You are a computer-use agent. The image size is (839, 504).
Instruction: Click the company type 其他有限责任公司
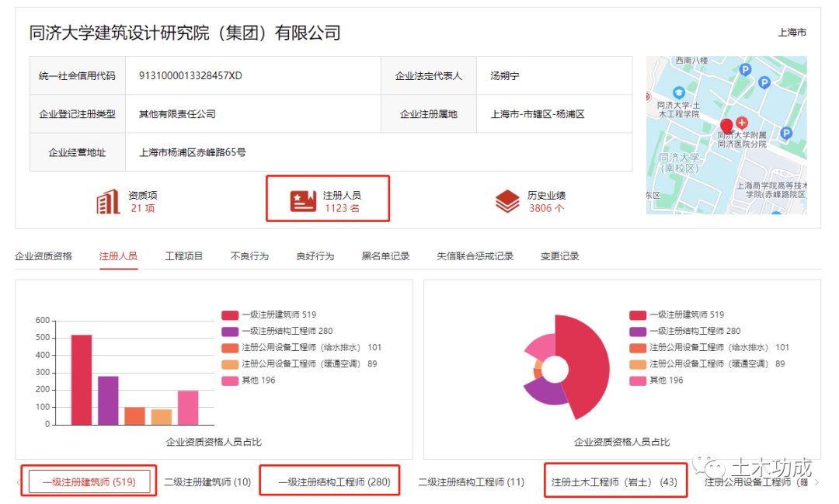tap(177, 114)
